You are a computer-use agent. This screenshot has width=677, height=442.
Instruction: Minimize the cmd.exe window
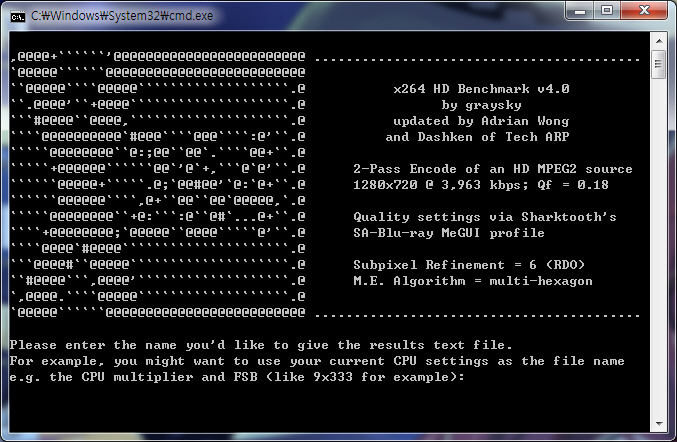[580, 10]
